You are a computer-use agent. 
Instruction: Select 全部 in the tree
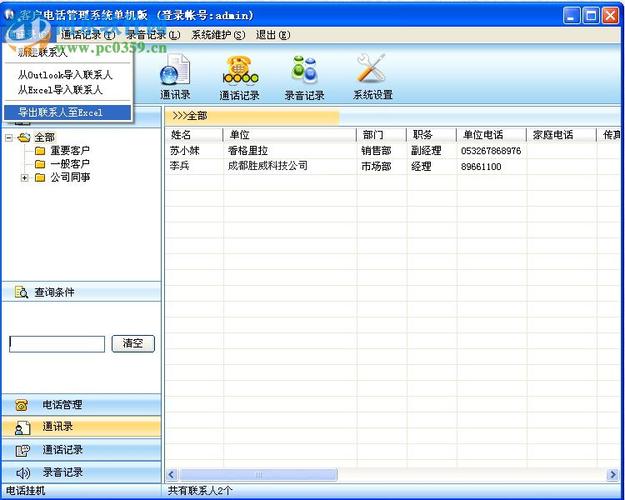[45, 138]
